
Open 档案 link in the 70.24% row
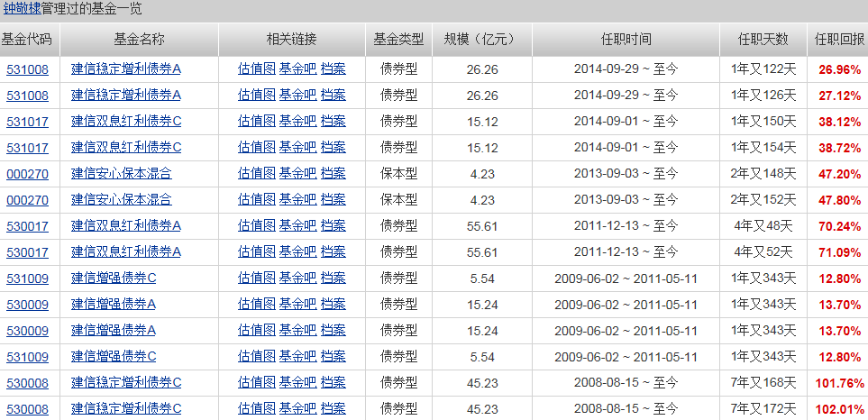[x=333, y=225]
